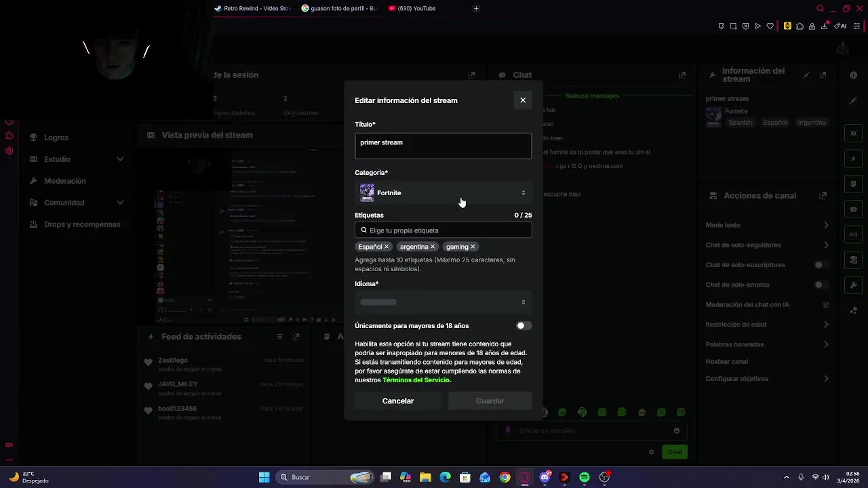Select ZeoDiego follower activity entry
The image size is (868, 488).
click(x=224, y=365)
